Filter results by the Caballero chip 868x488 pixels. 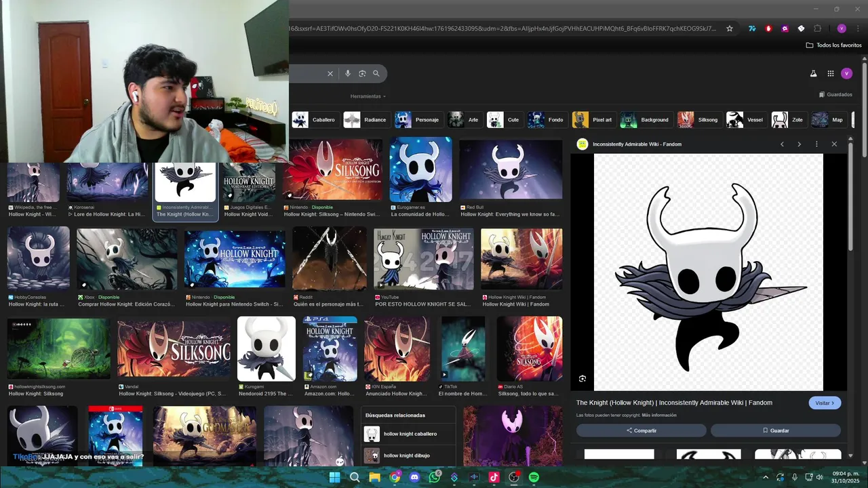tap(314, 120)
